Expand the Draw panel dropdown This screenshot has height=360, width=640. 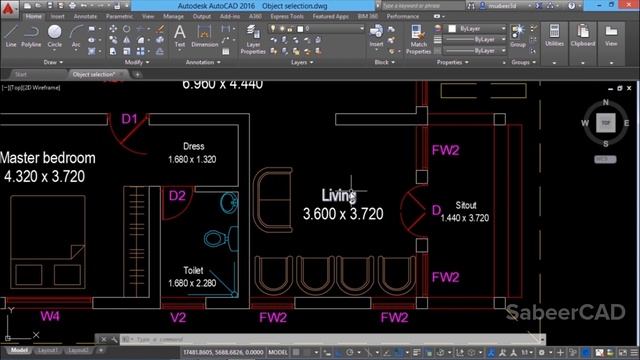click(53, 62)
